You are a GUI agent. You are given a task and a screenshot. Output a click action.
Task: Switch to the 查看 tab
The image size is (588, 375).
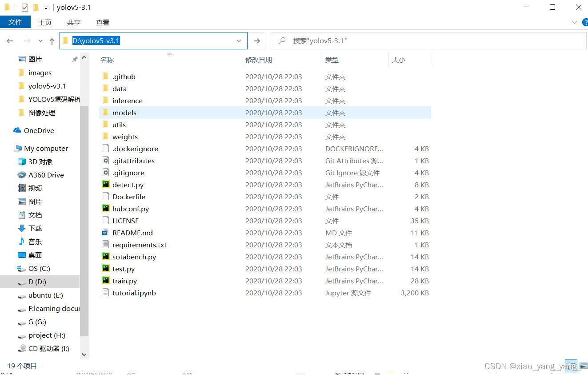tap(103, 22)
